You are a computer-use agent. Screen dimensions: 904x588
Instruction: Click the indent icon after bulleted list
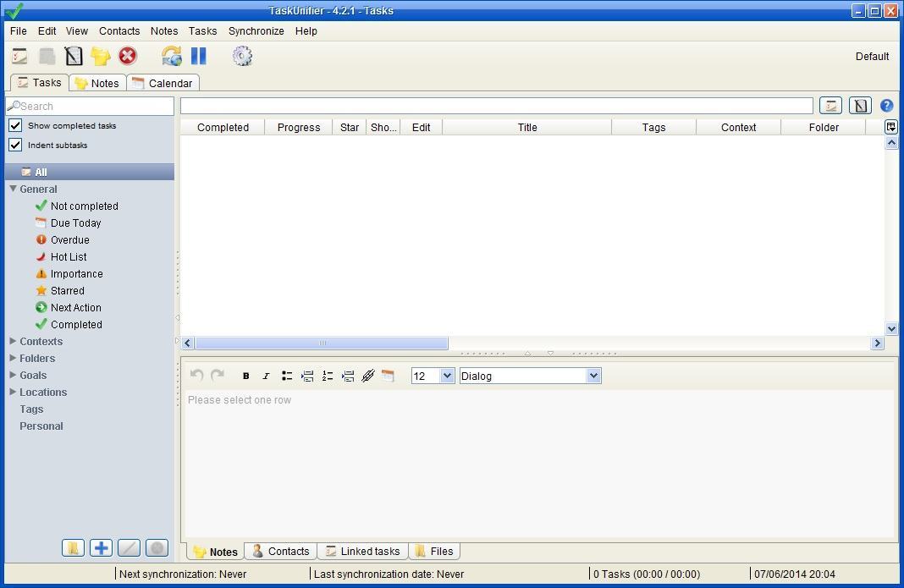307,376
